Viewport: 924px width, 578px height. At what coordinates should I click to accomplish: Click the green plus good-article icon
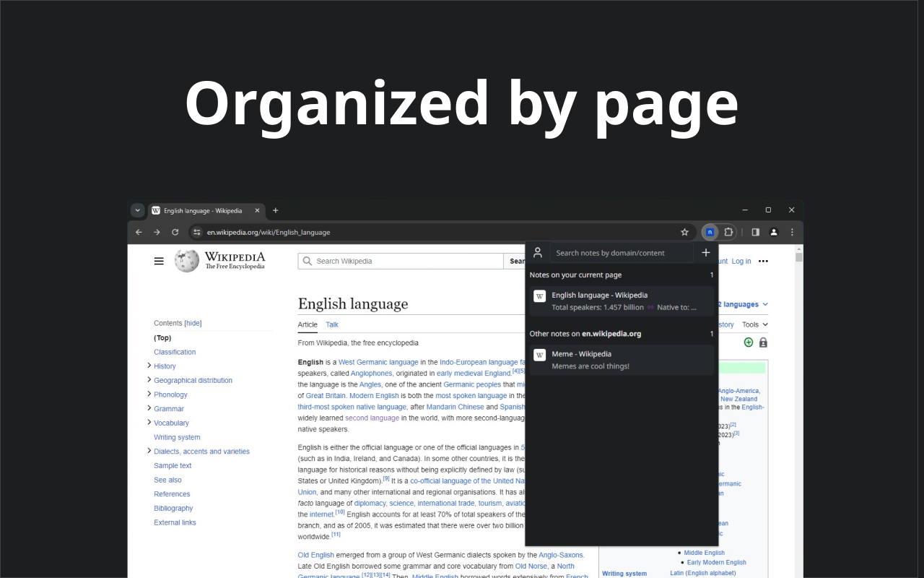(749, 342)
